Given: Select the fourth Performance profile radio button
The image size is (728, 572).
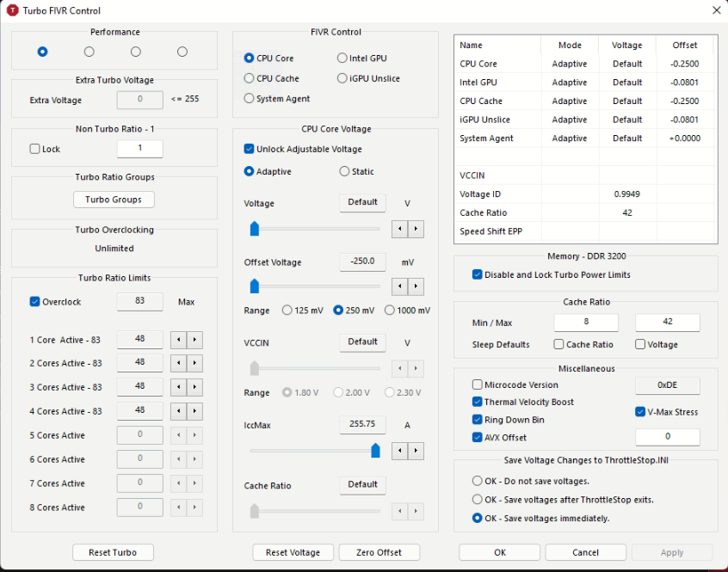Looking at the screenshot, I should pyautogui.click(x=182, y=52).
